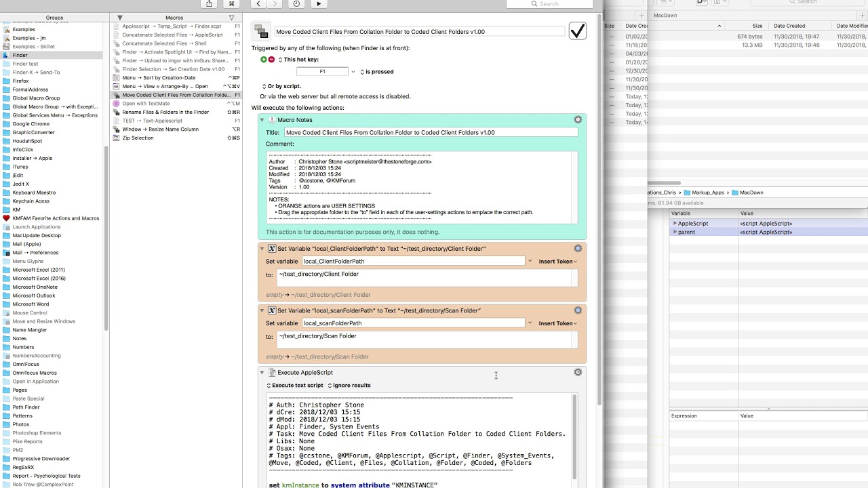
Task: Open the 'is pressed' popup menu
Action: tap(377, 71)
